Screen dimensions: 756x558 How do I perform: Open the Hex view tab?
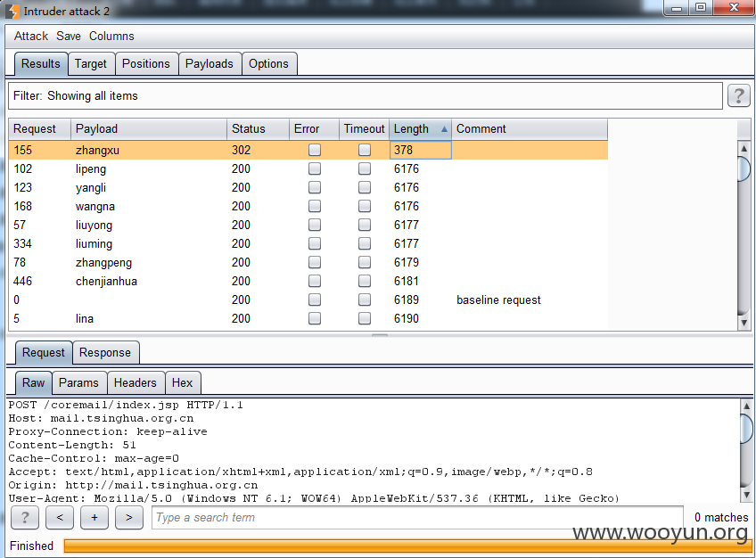click(x=182, y=382)
